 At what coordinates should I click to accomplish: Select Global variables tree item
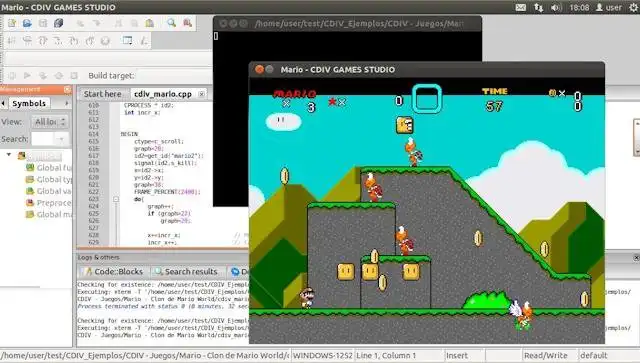49,191
